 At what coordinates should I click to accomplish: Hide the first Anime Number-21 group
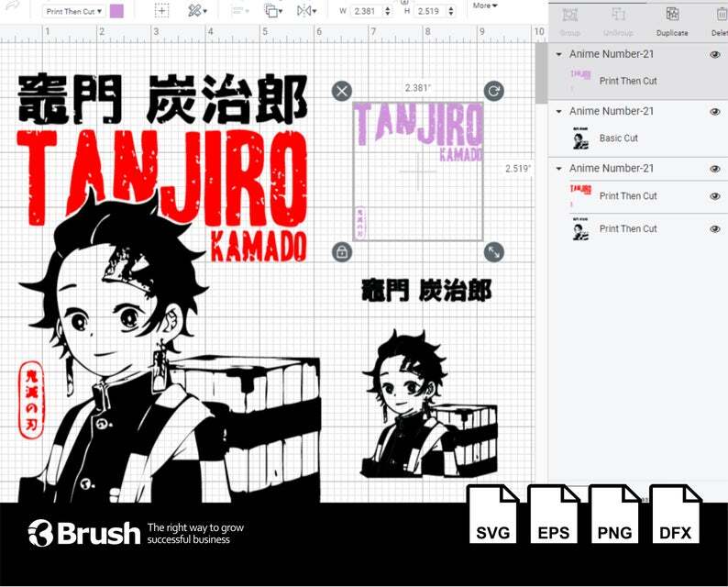coord(715,54)
